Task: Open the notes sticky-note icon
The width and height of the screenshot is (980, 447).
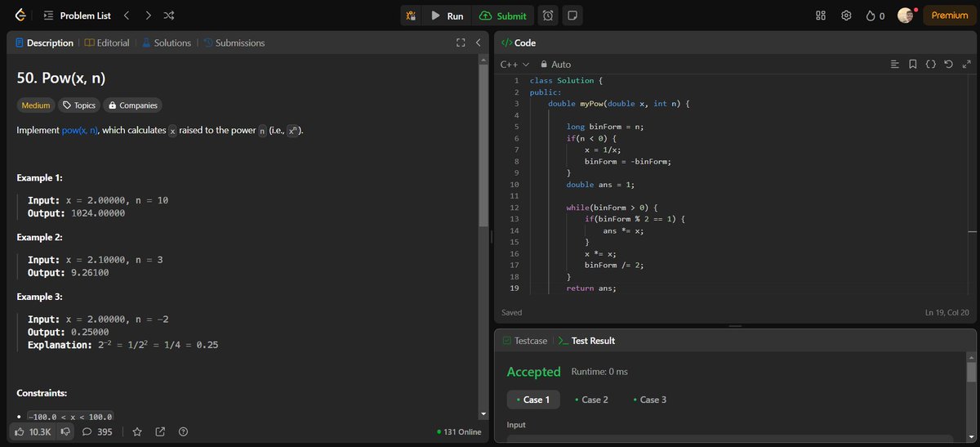Action: click(x=572, y=16)
